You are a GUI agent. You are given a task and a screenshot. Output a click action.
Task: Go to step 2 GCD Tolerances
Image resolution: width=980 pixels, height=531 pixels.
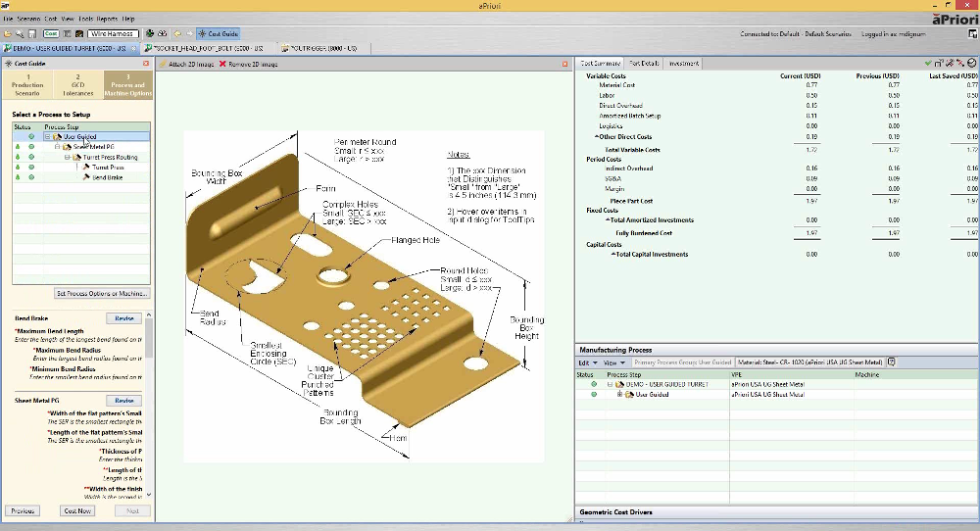(x=78, y=85)
